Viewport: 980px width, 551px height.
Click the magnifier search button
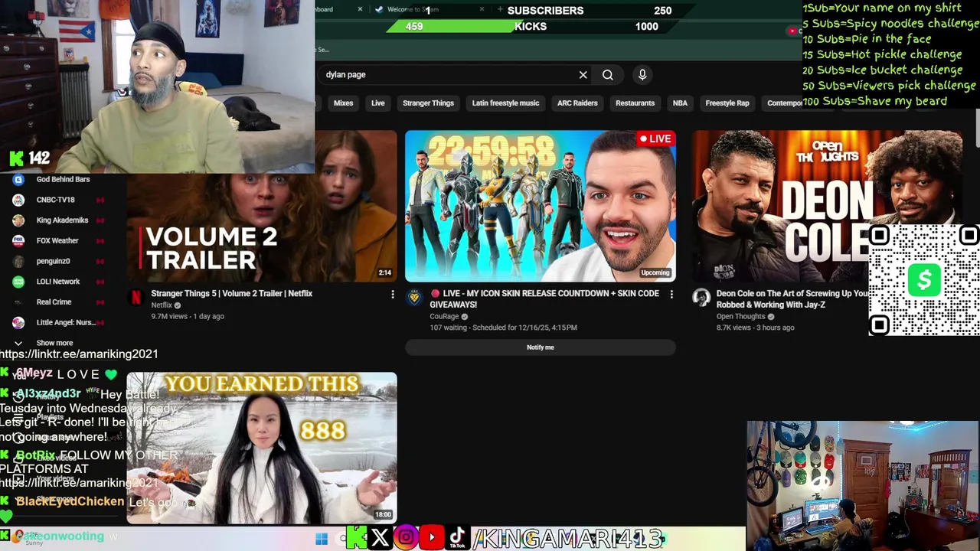pos(608,74)
